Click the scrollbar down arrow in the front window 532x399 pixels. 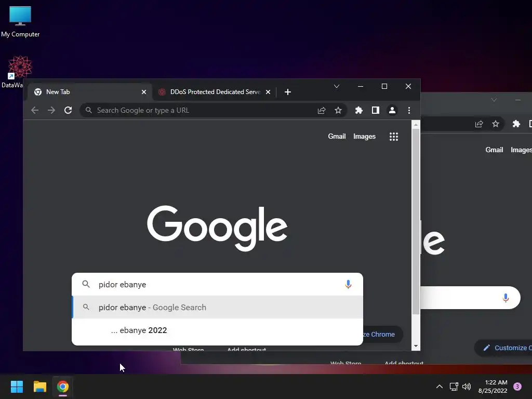coord(416,347)
